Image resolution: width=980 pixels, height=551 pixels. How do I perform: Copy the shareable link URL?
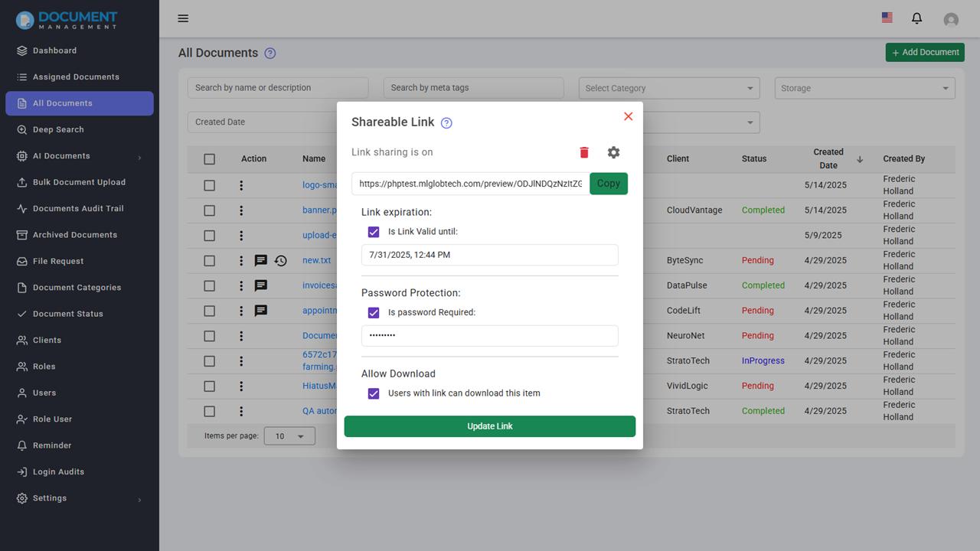[x=609, y=184]
